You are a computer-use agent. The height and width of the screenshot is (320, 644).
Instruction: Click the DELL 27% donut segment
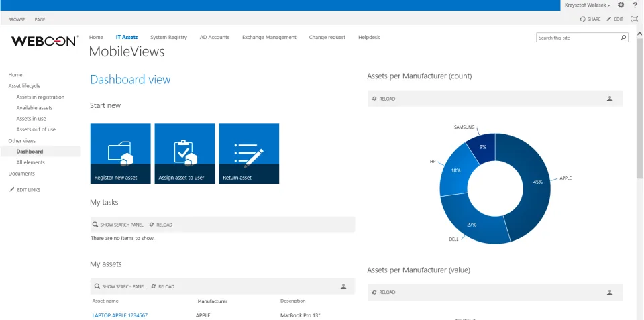[x=472, y=224]
